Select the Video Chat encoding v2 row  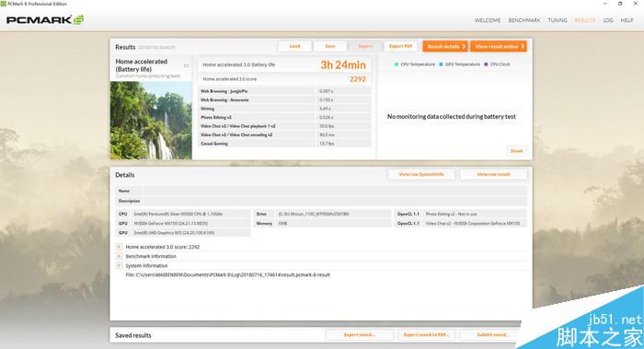click(x=285, y=134)
